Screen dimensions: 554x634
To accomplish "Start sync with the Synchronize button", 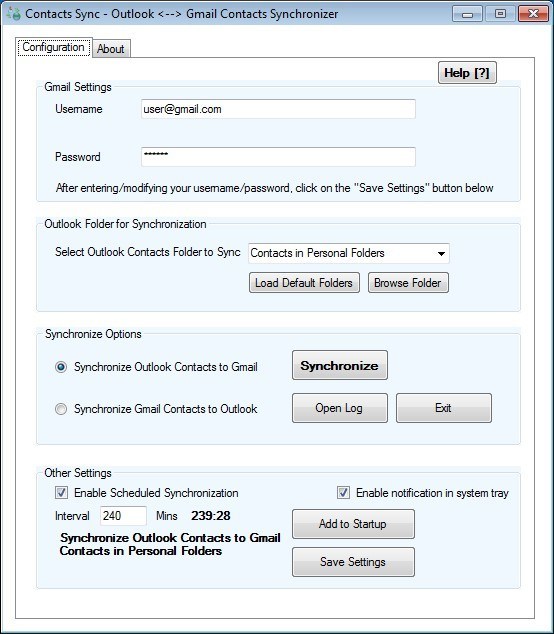I will click(x=340, y=366).
